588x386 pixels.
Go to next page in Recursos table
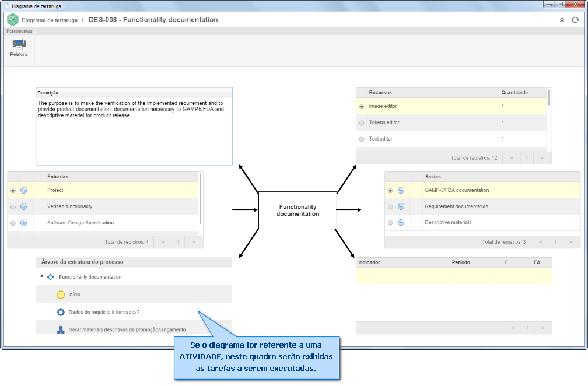[542, 158]
